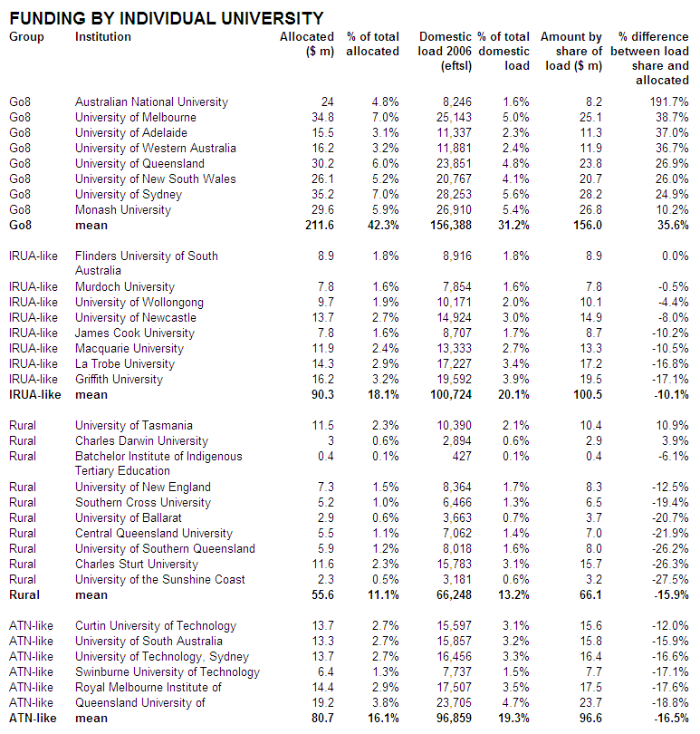Viewport: 700px width, 734px height.
Task: Click the 'Group' column header
Action: [26, 37]
